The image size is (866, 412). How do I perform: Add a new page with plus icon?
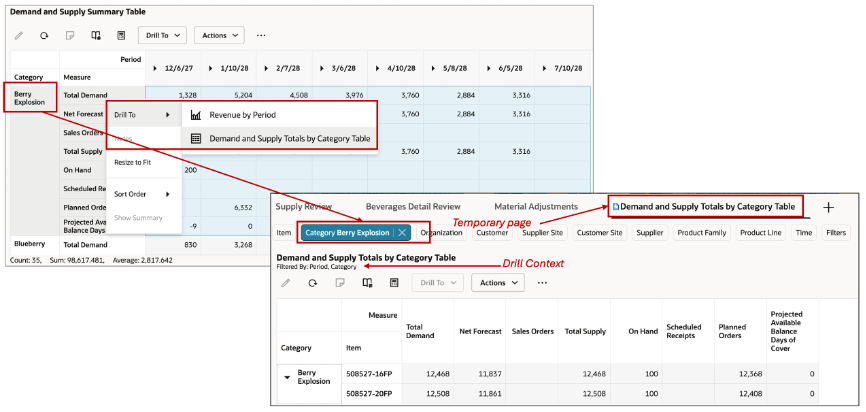click(x=828, y=207)
